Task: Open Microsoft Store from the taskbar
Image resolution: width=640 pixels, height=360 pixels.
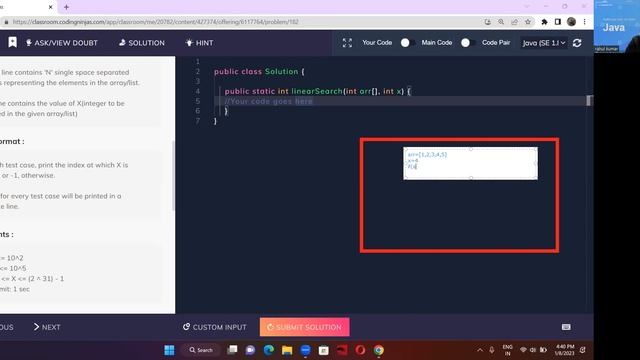Action: pyautogui.click(x=324, y=350)
